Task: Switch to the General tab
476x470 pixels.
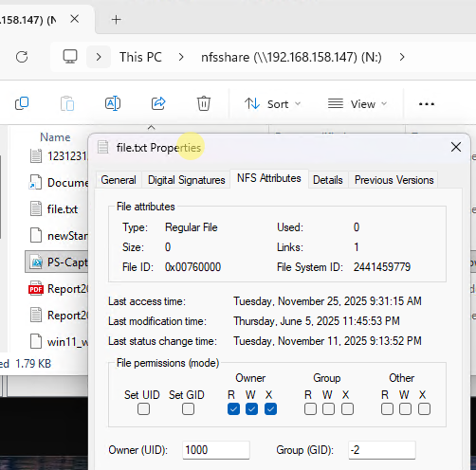Action: coord(119,180)
